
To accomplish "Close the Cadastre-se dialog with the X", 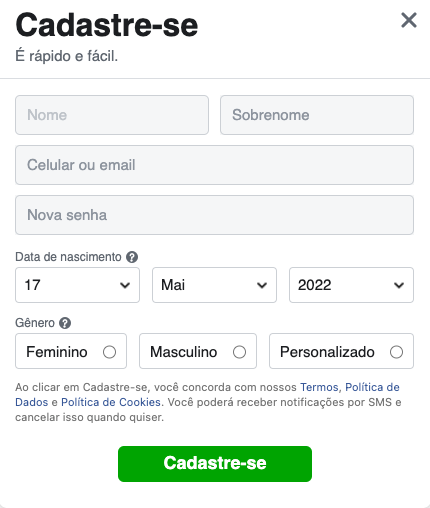I will [x=409, y=20].
